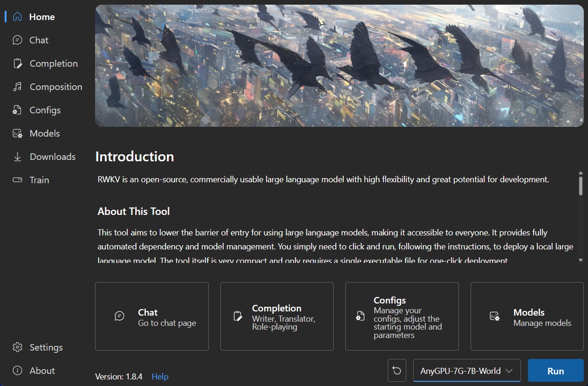
Task: Open the Completion Writer, Translator card
Action: pos(277,316)
